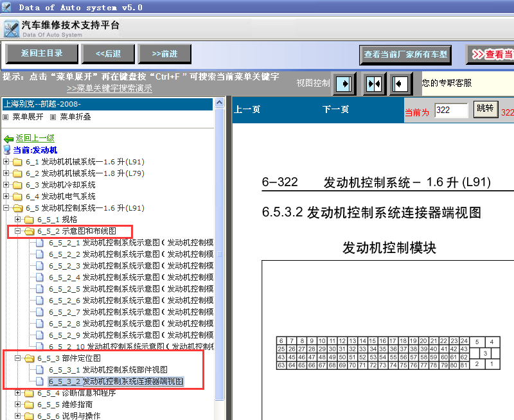Click the 当前:发动机 computer icon
This screenshot has width=514, height=420.
coord(7,150)
